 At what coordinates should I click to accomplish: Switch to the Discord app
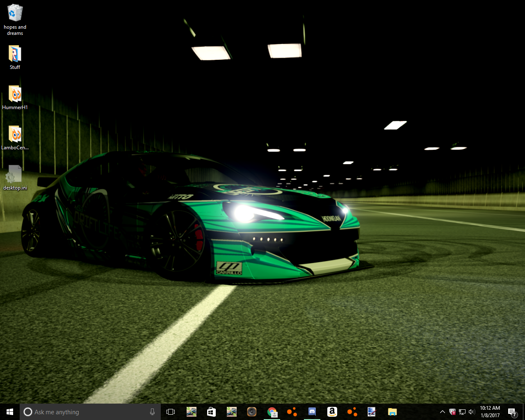click(312, 412)
